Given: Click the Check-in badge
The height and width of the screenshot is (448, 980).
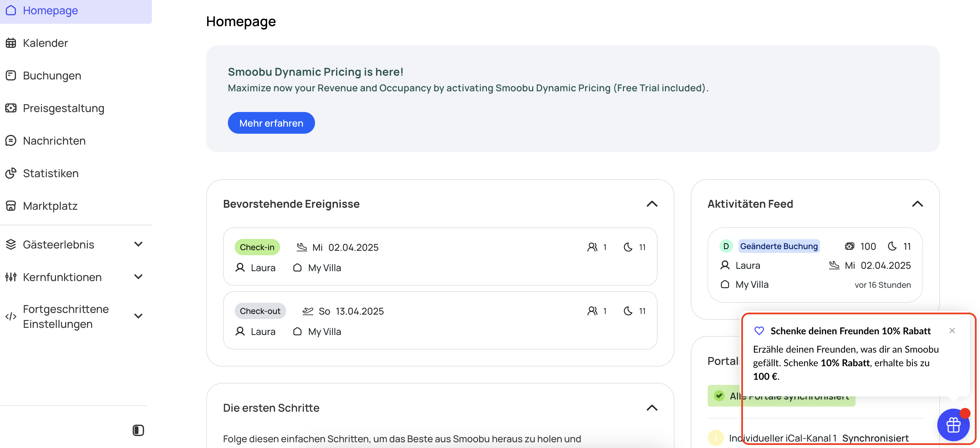Looking at the screenshot, I should point(257,247).
